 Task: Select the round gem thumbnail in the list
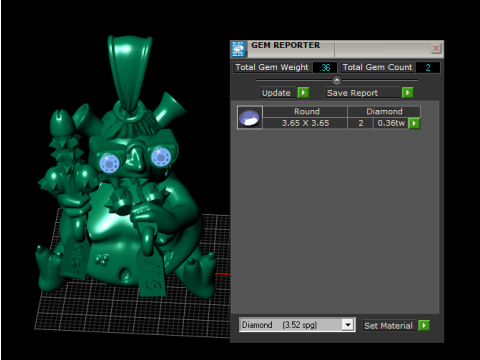pyautogui.click(x=250, y=117)
